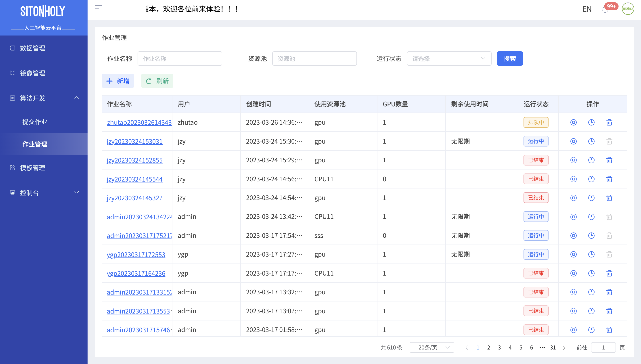Collapse the 算法开发 sidebar group
Image resolution: width=641 pixels, height=364 pixels.
44,98
